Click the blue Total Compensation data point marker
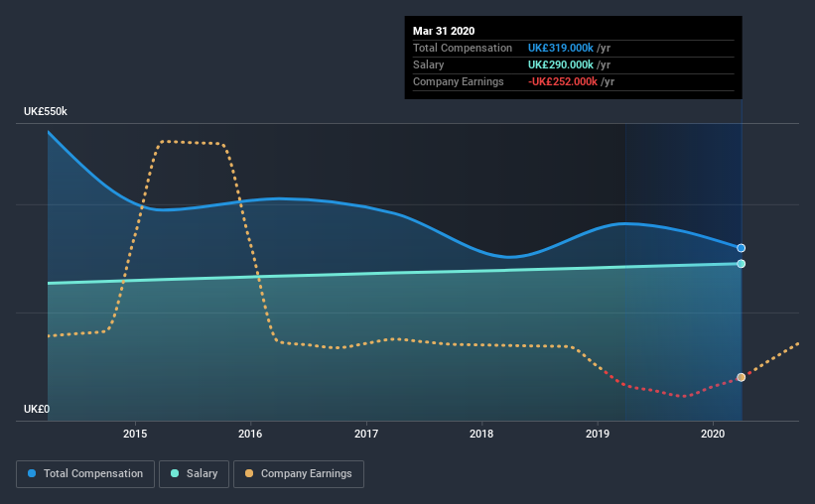The height and width of the screenshot is (504, 815). pyautogui.click(x=742, y=248)
